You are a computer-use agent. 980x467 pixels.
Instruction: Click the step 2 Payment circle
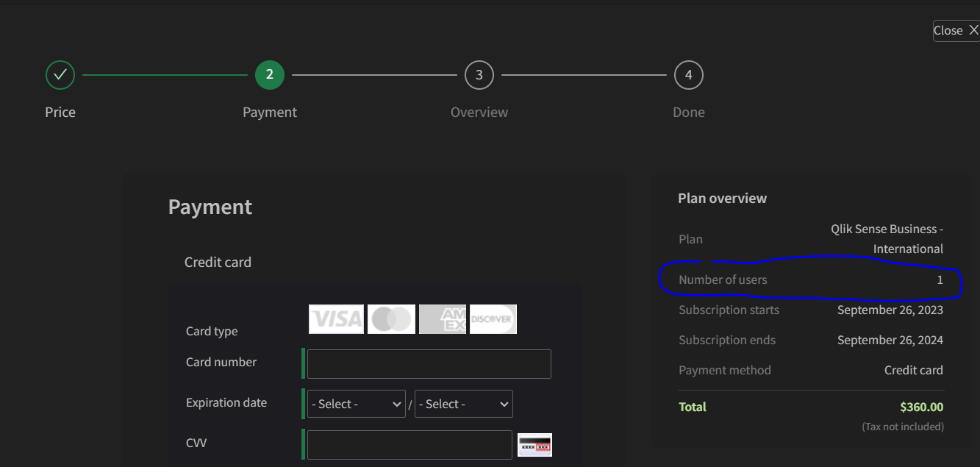coord(269,74)
